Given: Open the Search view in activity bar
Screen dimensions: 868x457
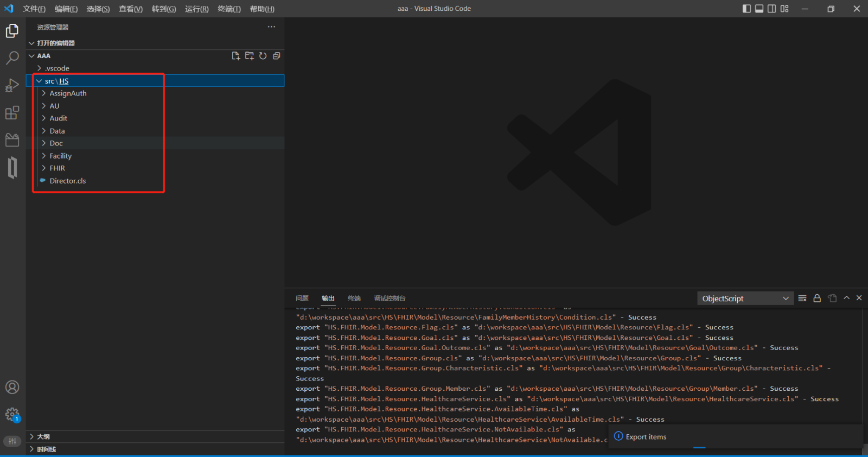Looking at the screenshot, I should pyautogui.click(x=12, y=58).
